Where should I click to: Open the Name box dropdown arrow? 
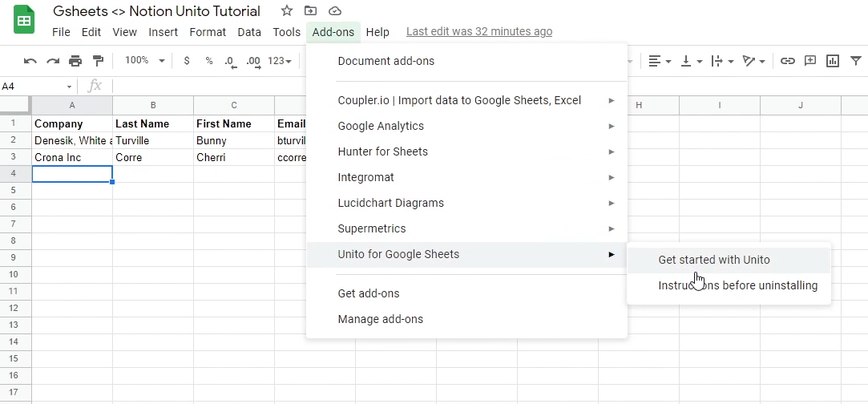point(69,87)
